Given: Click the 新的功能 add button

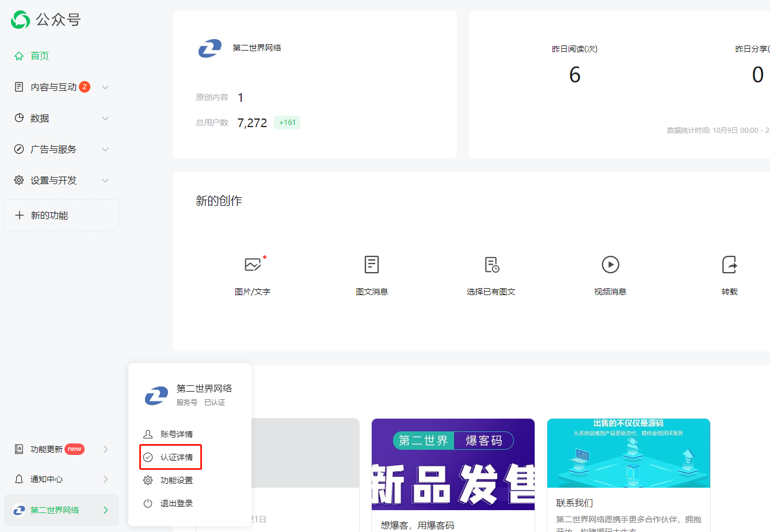Looking at the screenshot, I should click(x=61, y=215).
